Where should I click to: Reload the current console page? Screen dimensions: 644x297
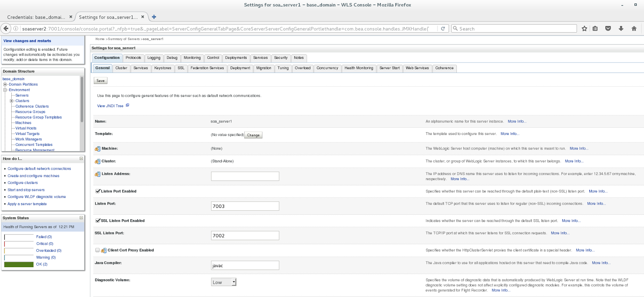pos(443,29)
